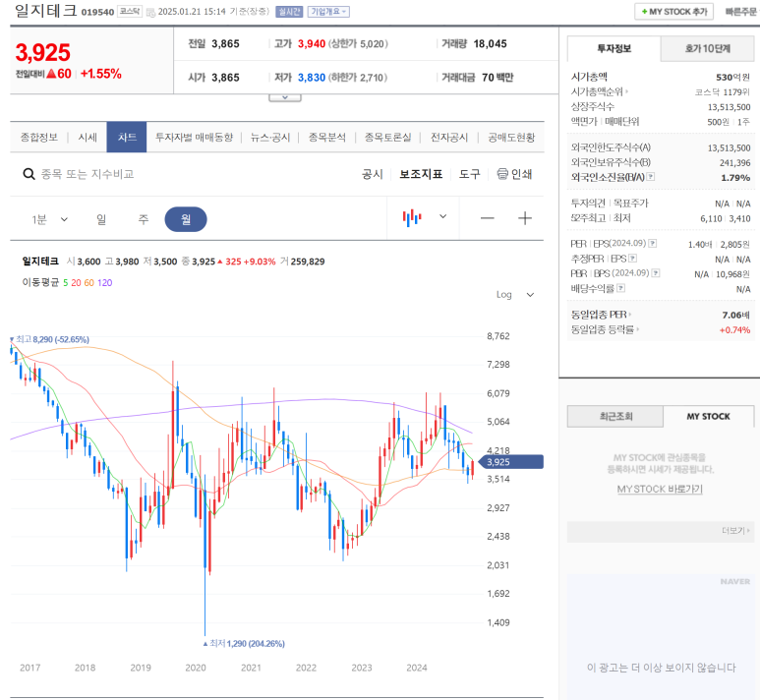Zoom in chart with plus icon
This screenshot has height=700, width=760.
[x=525, y=218]
